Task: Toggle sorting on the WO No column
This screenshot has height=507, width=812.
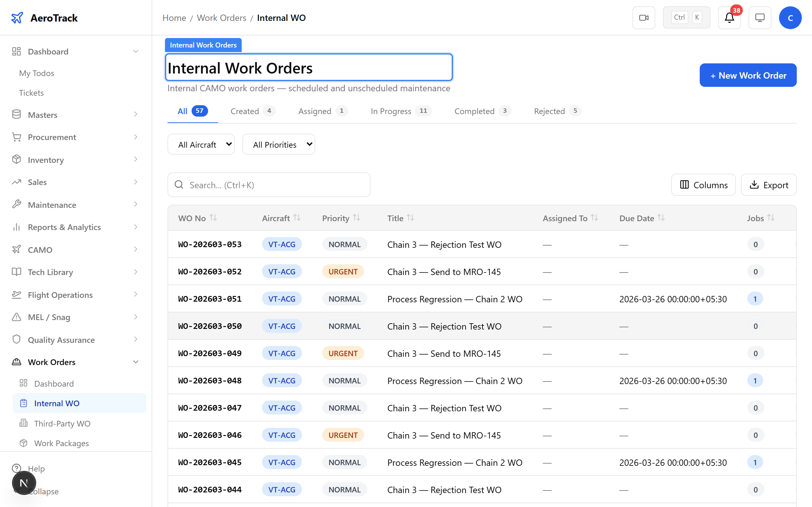Action: (214, 218)
